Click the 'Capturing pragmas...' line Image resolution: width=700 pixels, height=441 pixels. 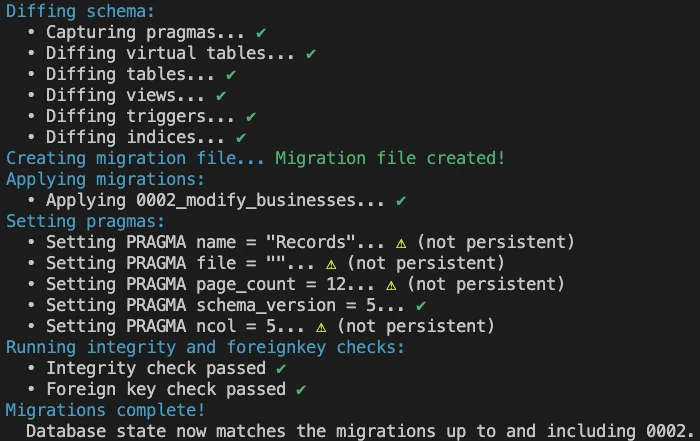click(x=145, y=32)
